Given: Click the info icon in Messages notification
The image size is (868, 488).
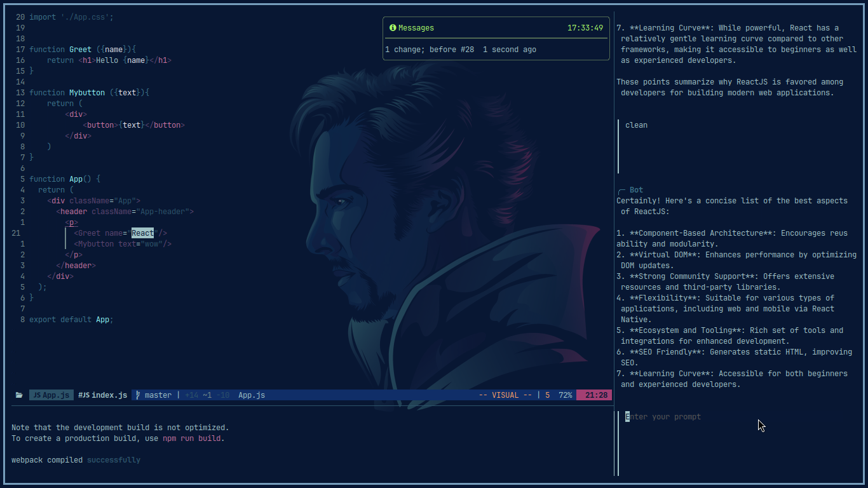Looking at the screenshot, I should pos(393,28).
